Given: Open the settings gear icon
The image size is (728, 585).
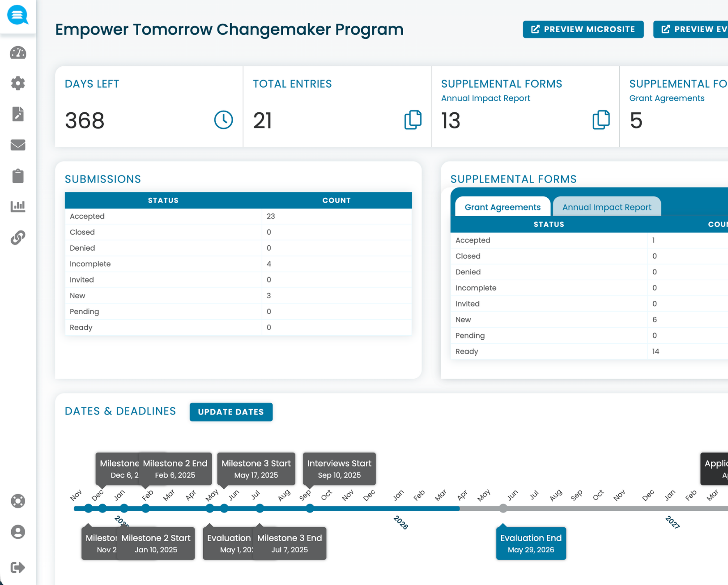Looking at the screenshot, I should click(17, 83).
